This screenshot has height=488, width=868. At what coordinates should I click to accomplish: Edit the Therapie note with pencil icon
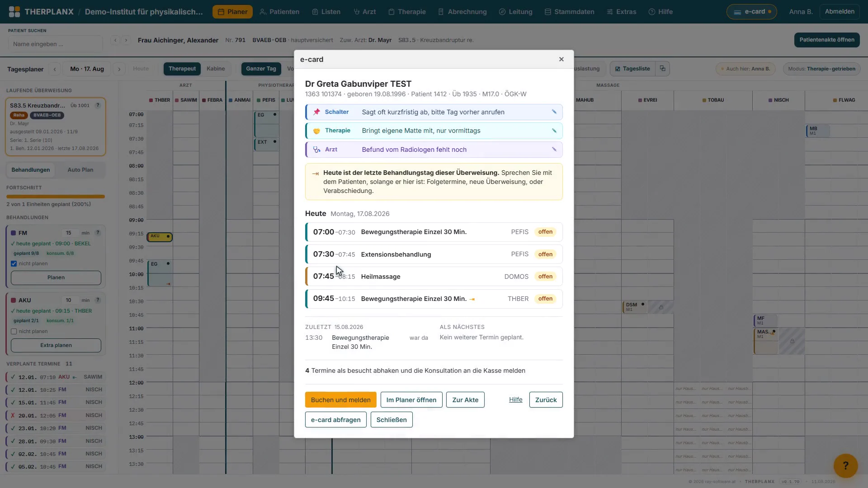554,131
